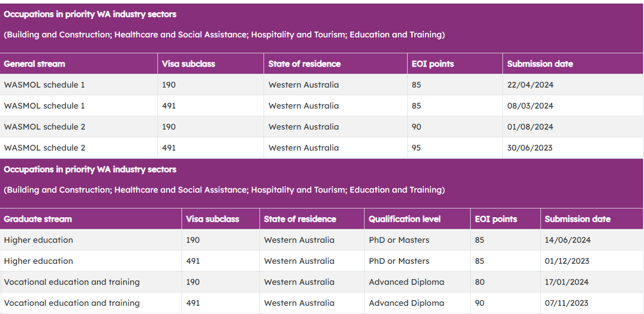The image size is (644, 314).
Task: Click the submission date 01/12/2023
Action: pos(567,261)
